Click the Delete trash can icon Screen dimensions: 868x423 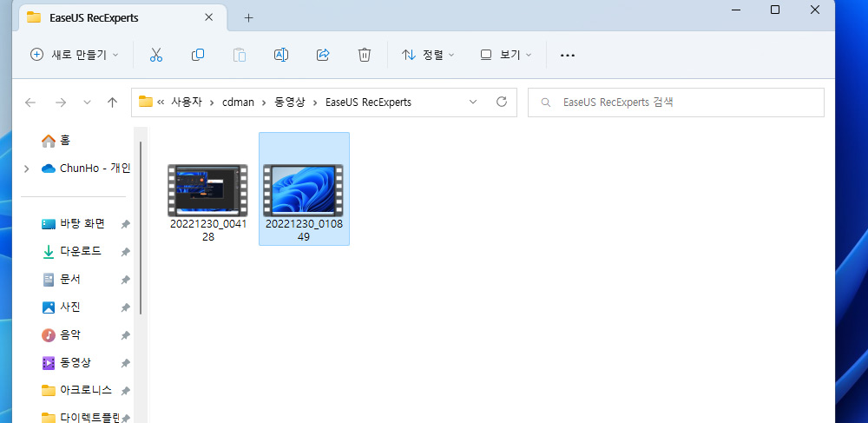pyautogui.click(x=365, y=55)
